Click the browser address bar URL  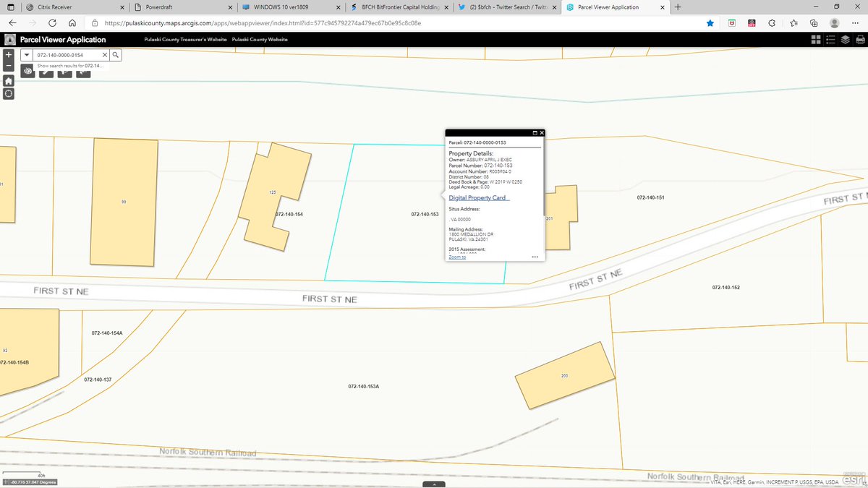tap(263, 22)
